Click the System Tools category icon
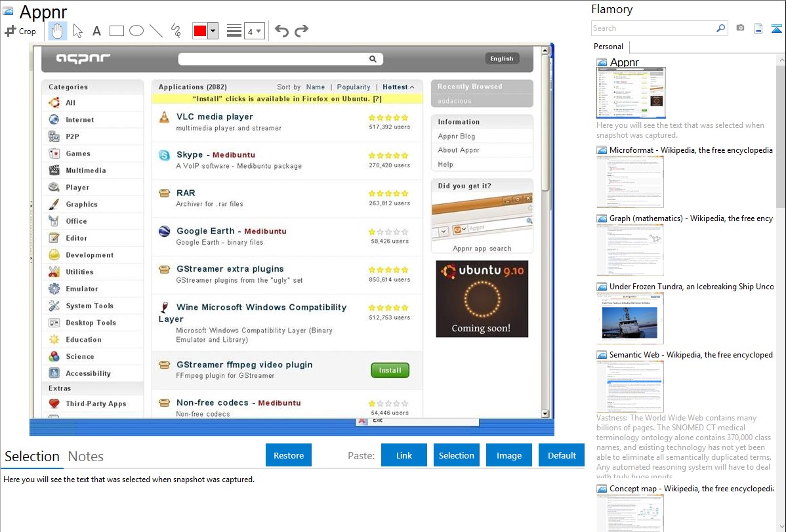 tap(54, 306)
